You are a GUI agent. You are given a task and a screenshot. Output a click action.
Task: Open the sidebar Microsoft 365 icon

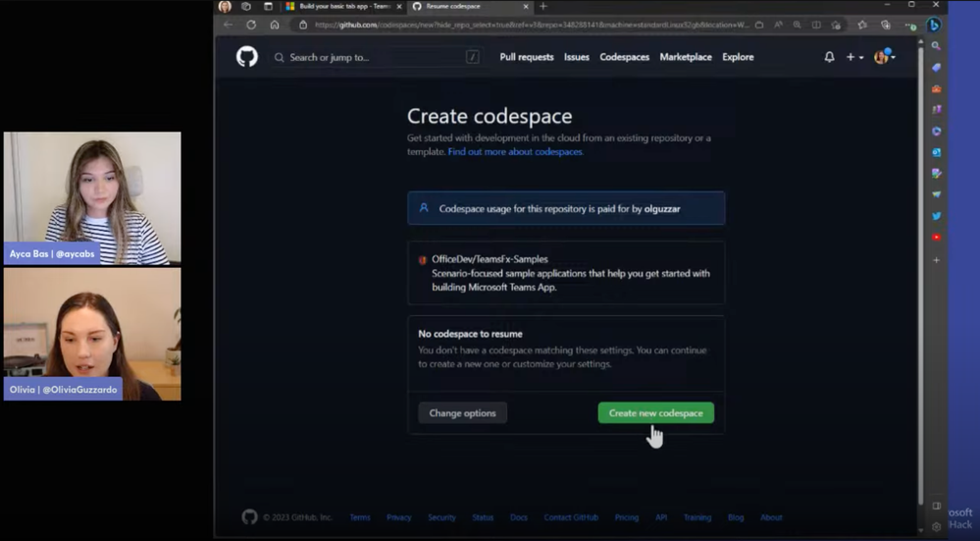tap(936, 132)
